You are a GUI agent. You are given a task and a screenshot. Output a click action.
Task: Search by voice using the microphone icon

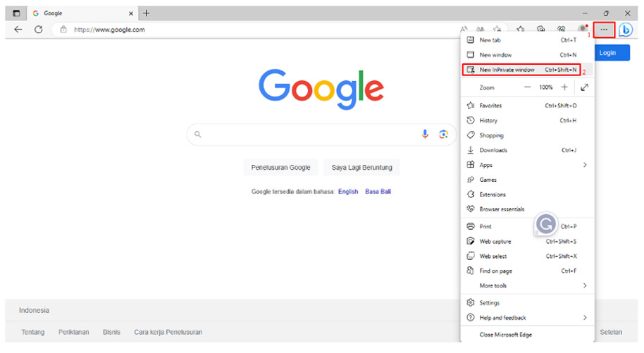pos(425,134)
